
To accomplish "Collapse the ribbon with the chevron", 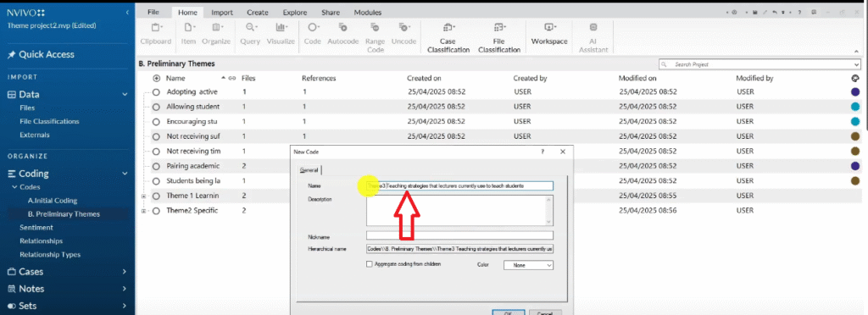I will click(x=857, y=52).
